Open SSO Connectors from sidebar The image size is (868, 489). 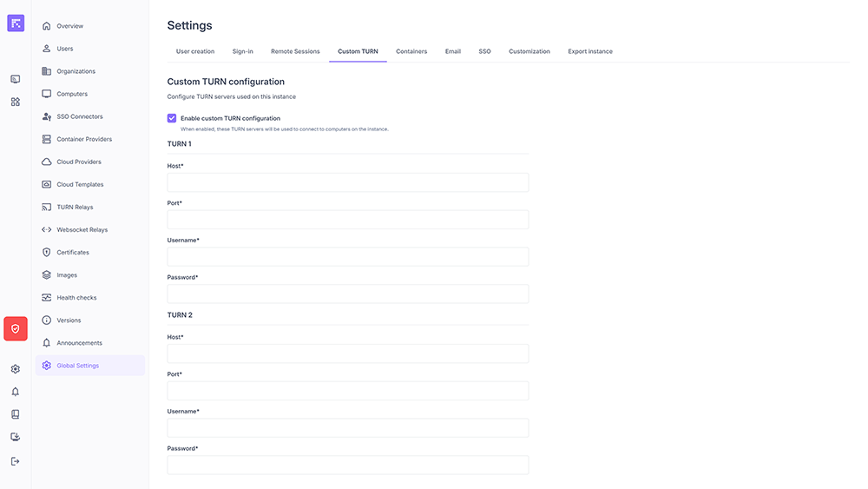click(x=80, y=116)
